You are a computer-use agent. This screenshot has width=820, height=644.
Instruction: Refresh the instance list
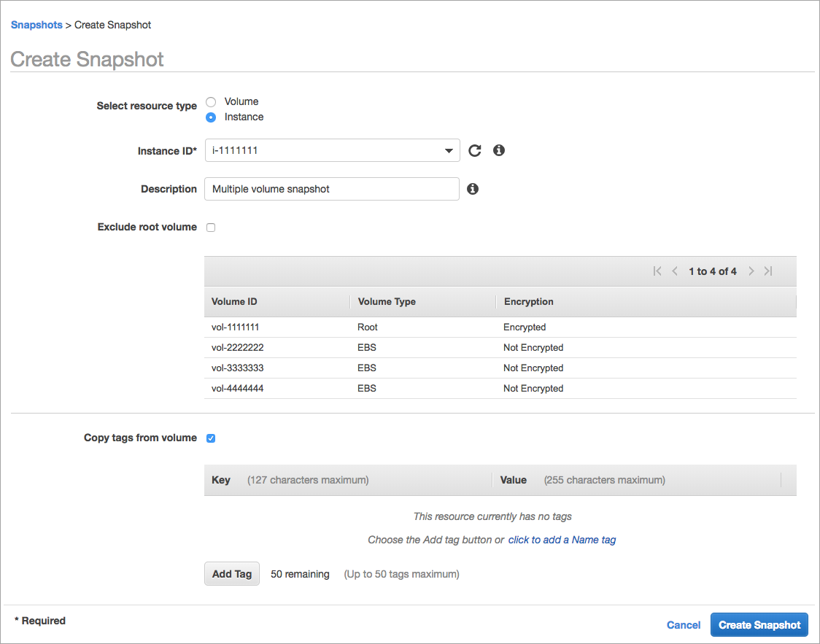click(x=475, y=150)
